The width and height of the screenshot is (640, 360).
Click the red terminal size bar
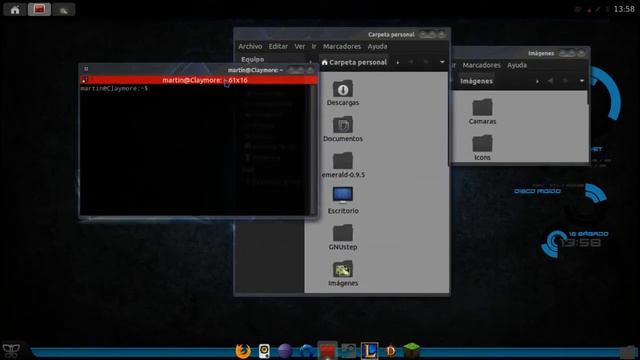(x=199, y=80)
